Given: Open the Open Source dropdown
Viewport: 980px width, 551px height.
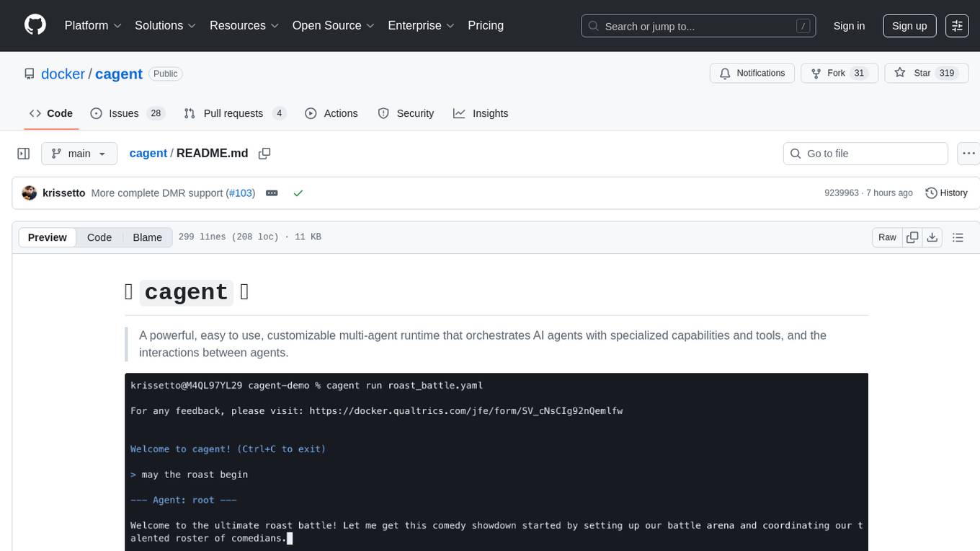Looking at the screenshot, I should (333, 25).
